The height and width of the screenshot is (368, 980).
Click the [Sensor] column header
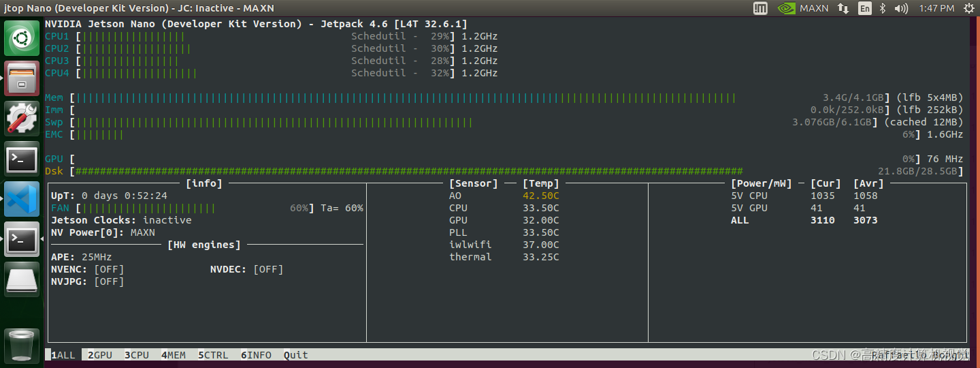click(474, 183)
